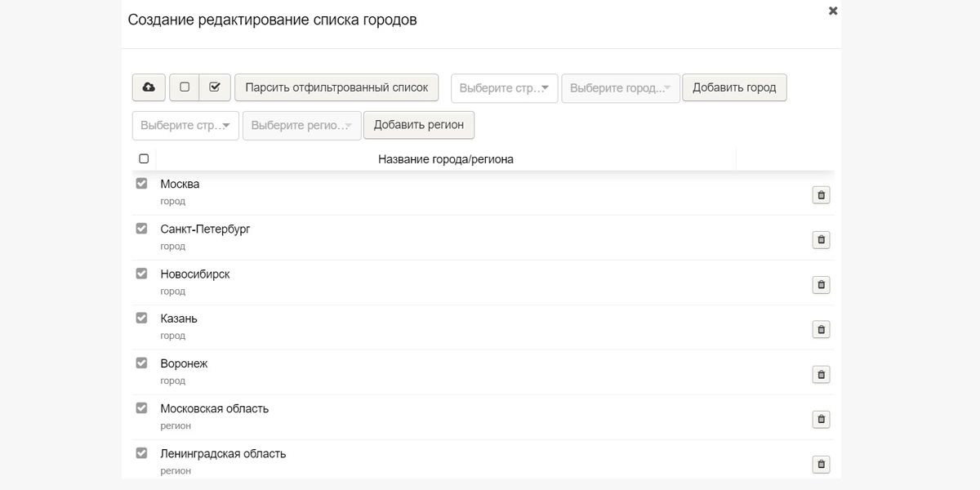Uncheck the Москва checkbox
This screenshot has width=980, height=490.
click(141, 184)
